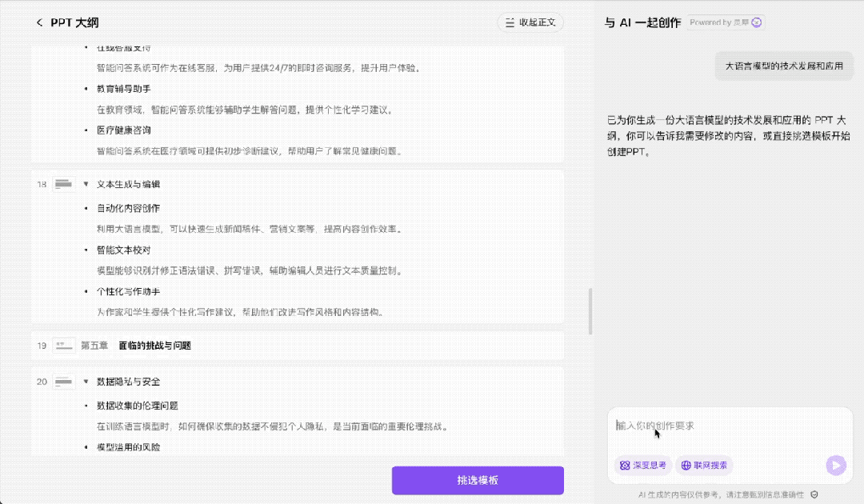Click the 数据隐私与安全 heading
This screenshot has width=864, height=504.
tap(128, 381)
